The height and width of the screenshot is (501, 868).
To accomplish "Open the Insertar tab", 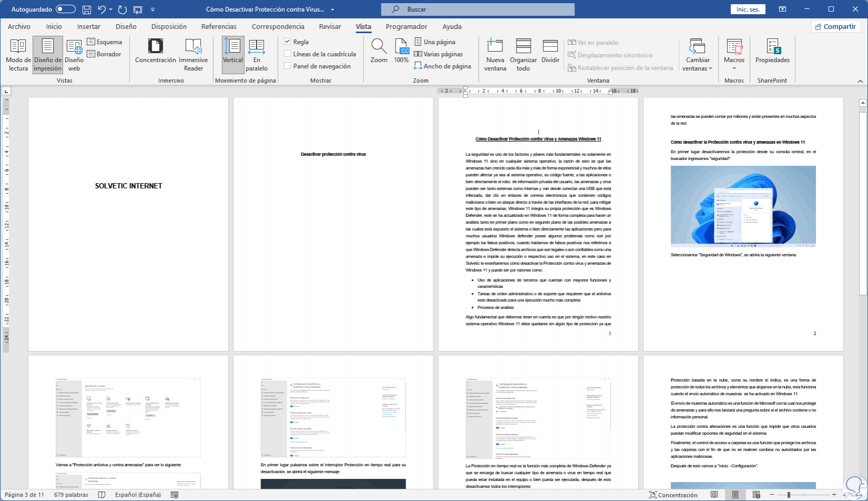I will 89,26.
